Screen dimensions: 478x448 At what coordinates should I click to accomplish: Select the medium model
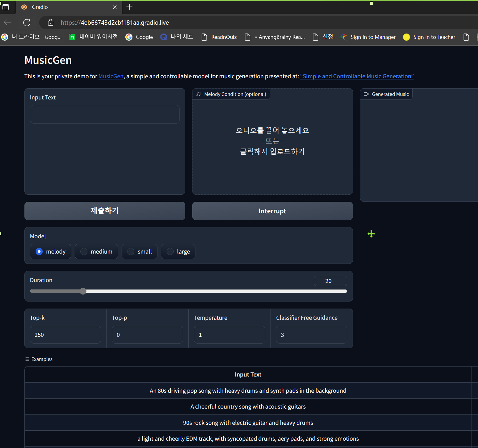click(x=96, y=252)
